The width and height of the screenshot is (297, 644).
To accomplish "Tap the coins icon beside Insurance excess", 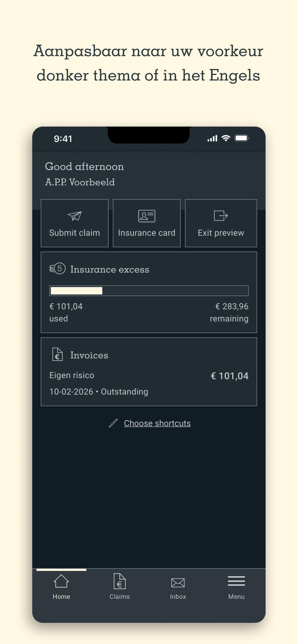I will pos(57,269).
